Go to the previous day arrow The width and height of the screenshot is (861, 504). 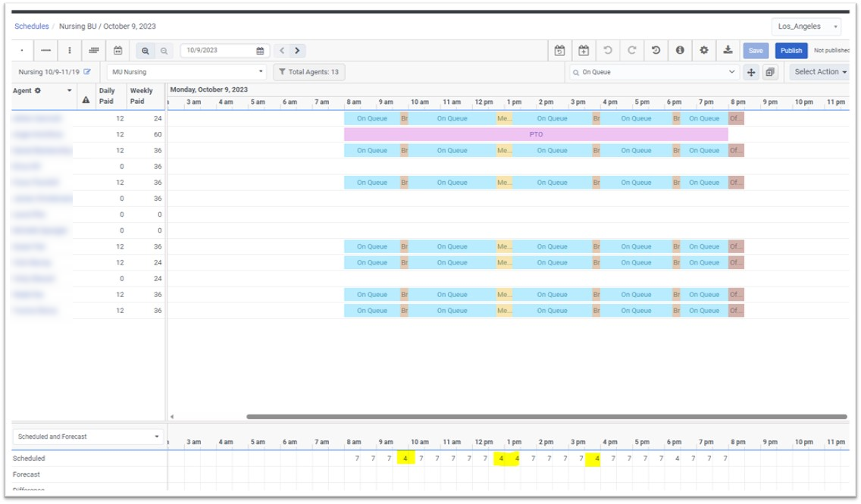(x=282, y=51)
